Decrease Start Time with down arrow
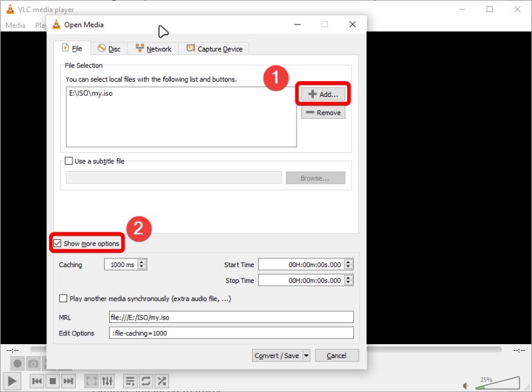The image size is (532, 392). 348,267
